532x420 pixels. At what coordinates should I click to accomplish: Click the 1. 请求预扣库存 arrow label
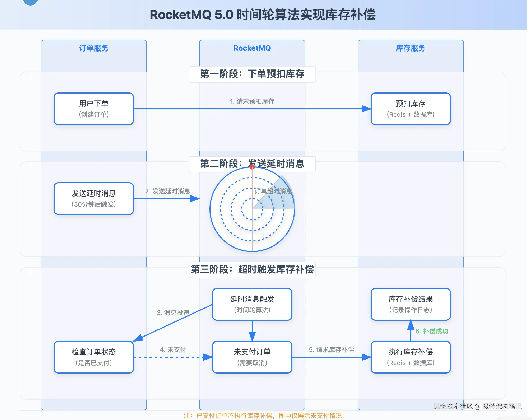click(x=252, y=101)
